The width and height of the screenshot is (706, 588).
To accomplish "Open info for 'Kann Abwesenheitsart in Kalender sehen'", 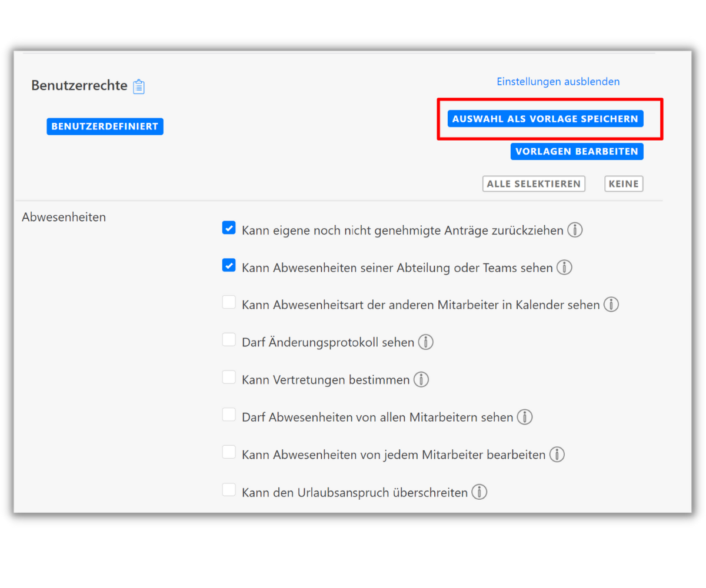I will (611, 305).
